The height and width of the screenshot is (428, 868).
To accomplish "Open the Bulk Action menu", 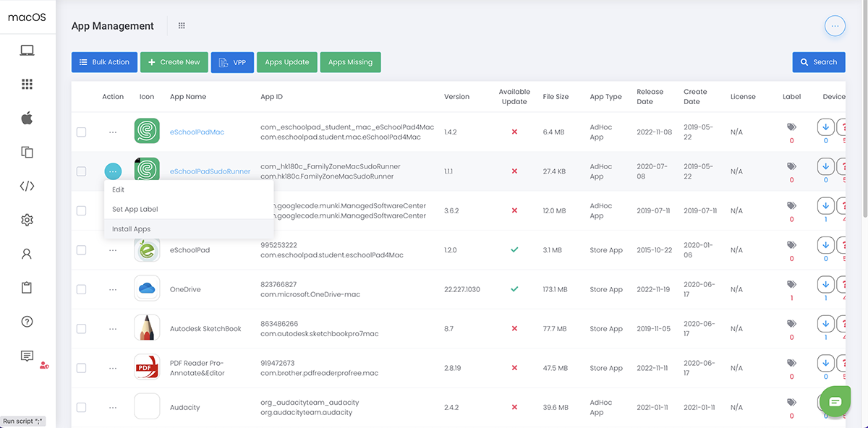I will click(104, 62).
